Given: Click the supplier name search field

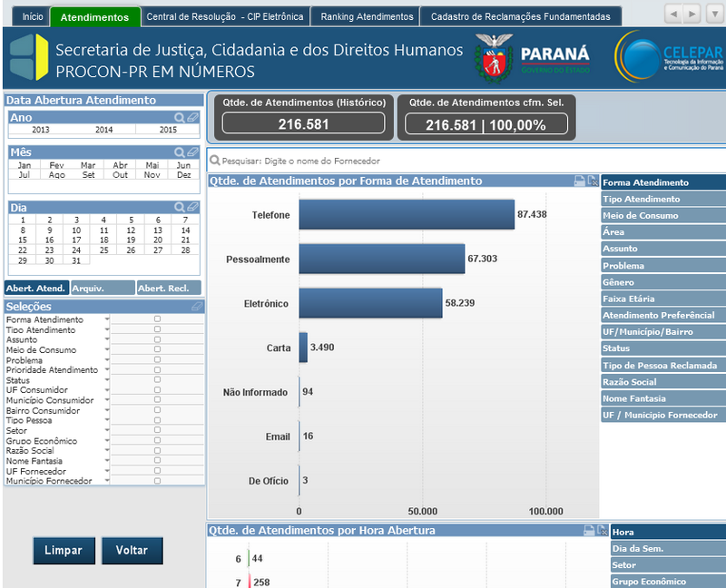Looking at the screenshot, I should click(467, 161).
